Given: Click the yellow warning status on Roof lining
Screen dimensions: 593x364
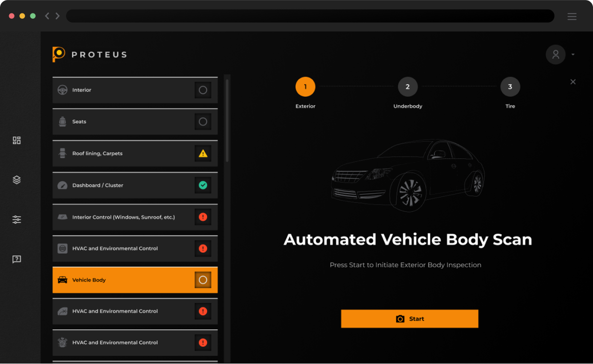Looking at the screenshot, I should click(x=203, y=154).
